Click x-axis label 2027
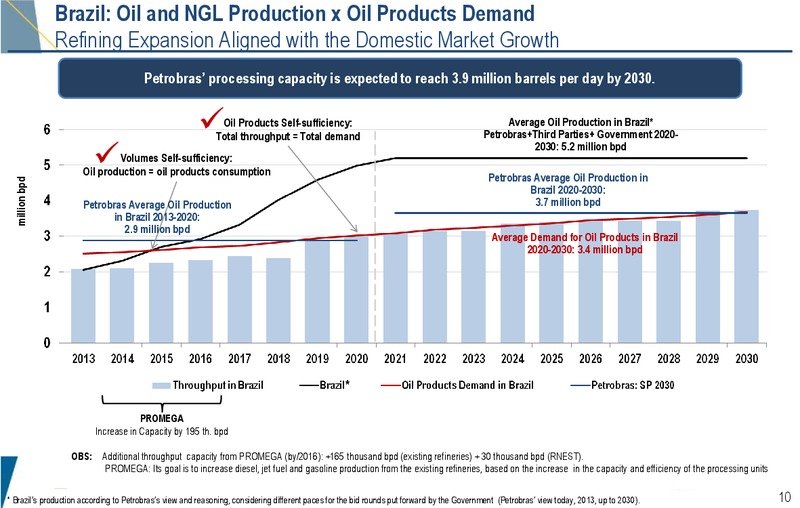The width and height of the screenshot is (800, 508). coord(630,359)
